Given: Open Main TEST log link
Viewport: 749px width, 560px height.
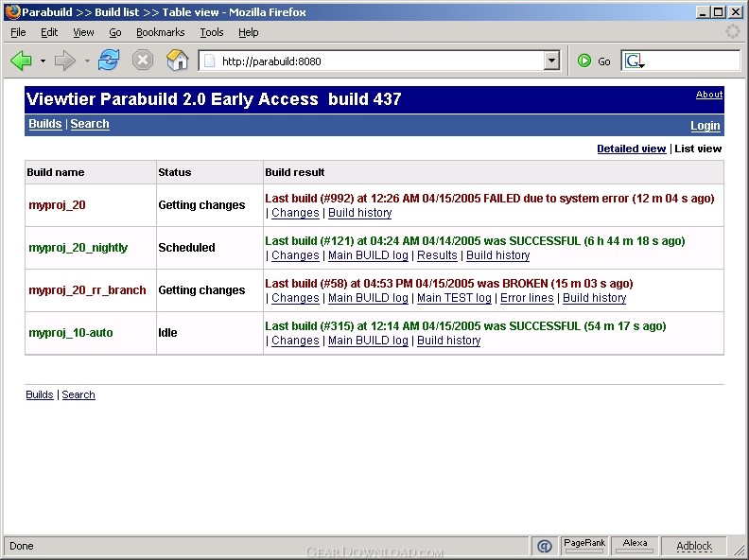Looking at the screenshot, I should pyautogui.click(x=454, y=298).
